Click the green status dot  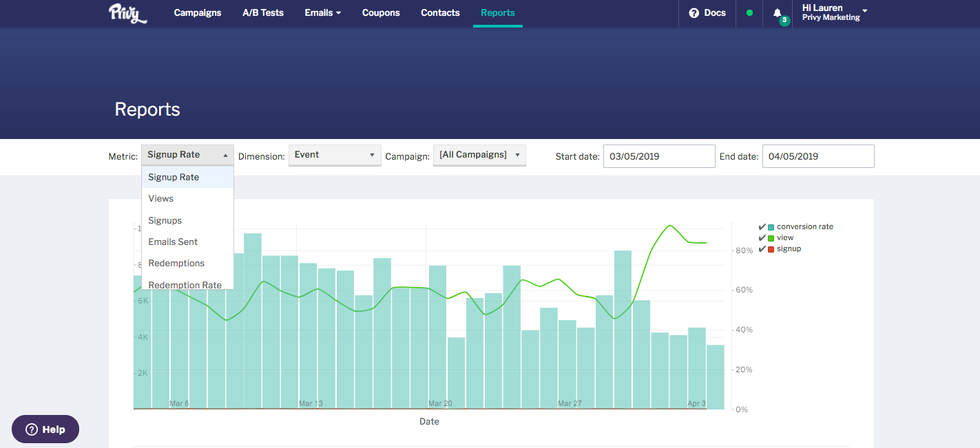click(x=749, y=13)
